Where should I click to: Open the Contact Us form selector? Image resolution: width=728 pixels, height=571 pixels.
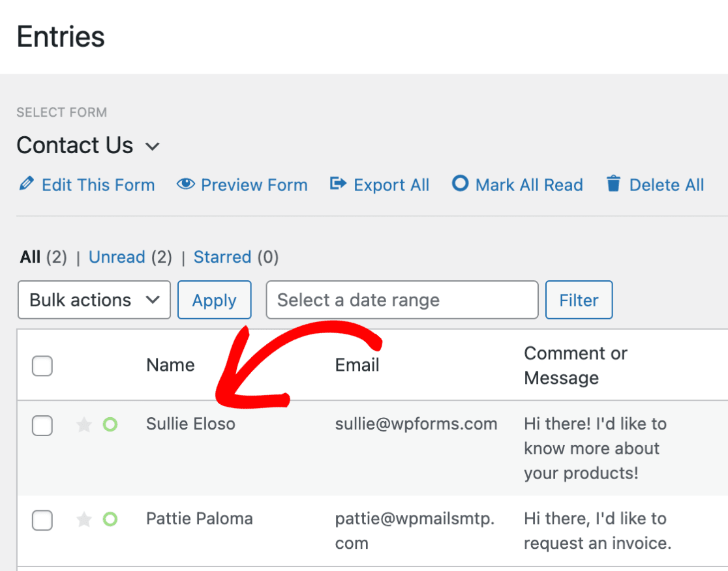75,145
